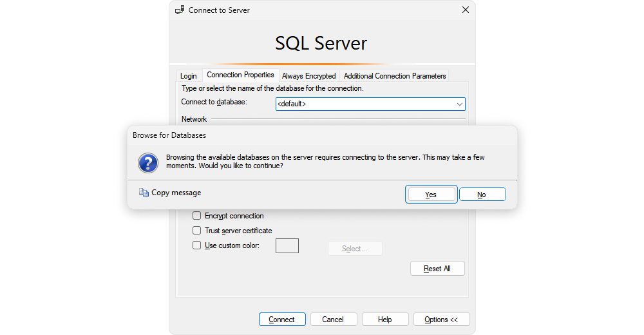Viewport: 644px width, 335px height.
Task: Expand the Connect to database dropdown arrow
Action: coord(460,104)
